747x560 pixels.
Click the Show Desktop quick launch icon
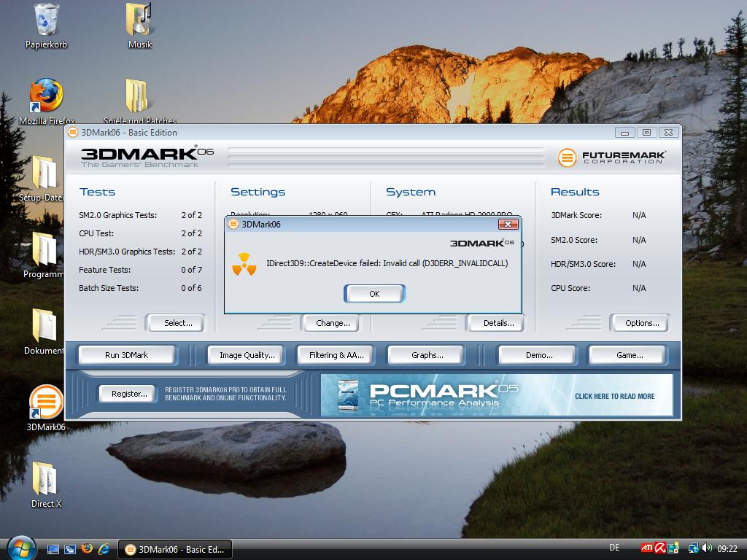53,550
